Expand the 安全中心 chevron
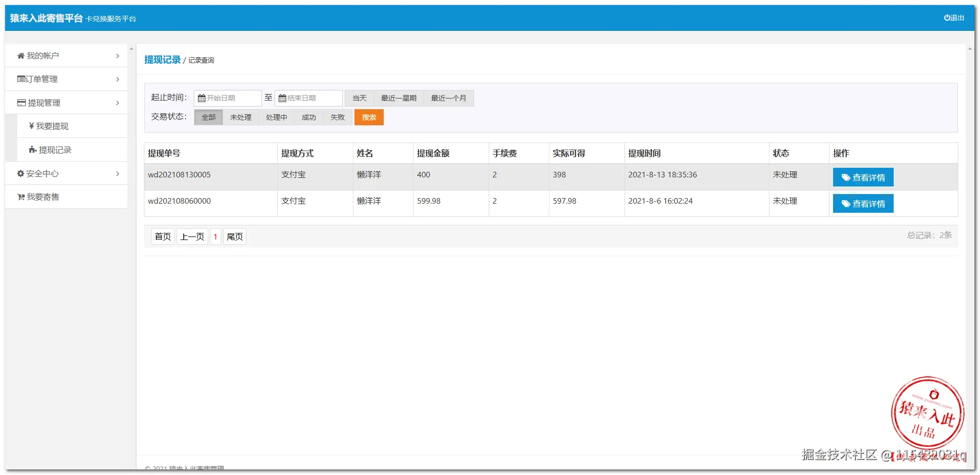This screenshot has width=980, height=475. [x=118, y=173]
